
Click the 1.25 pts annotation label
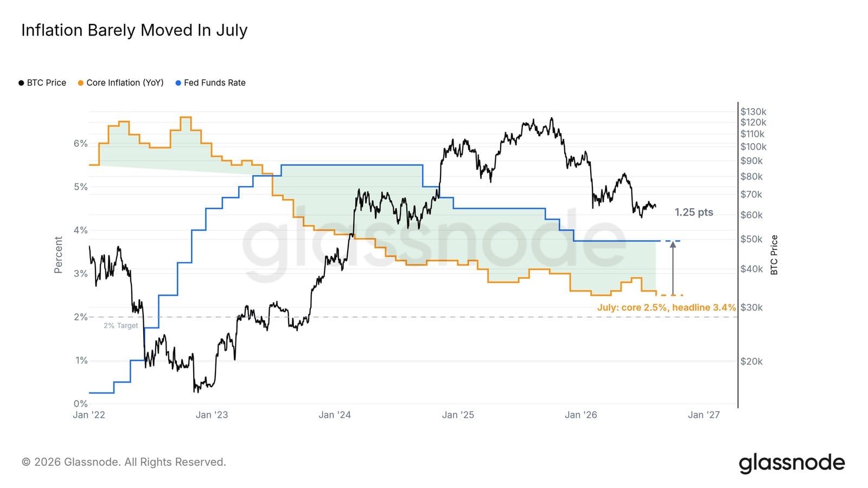694,213
